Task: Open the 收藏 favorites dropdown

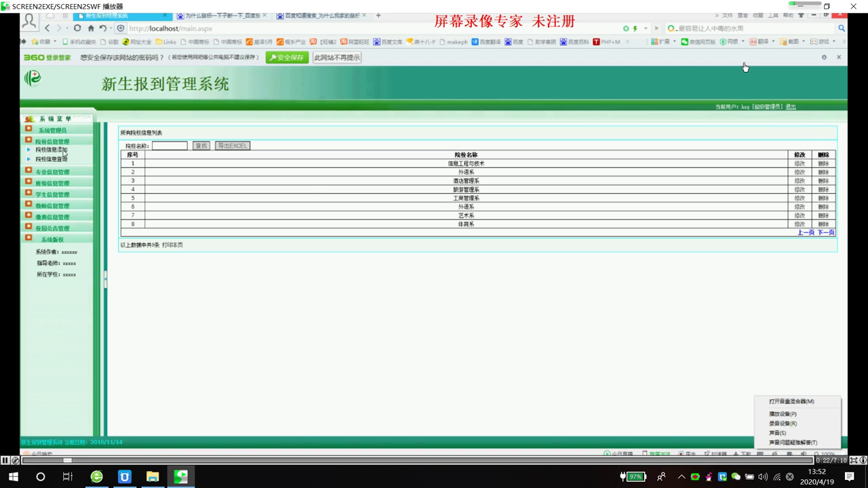Action: point(44,42)
